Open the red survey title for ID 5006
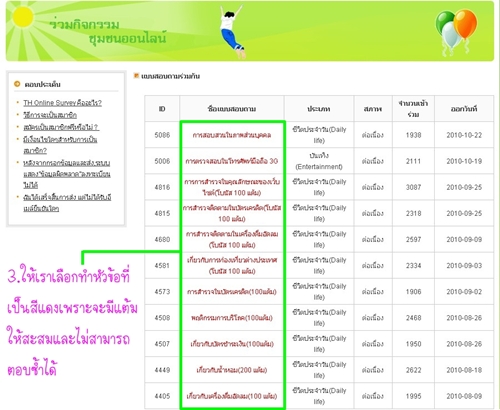 click(x=232, y=161)
